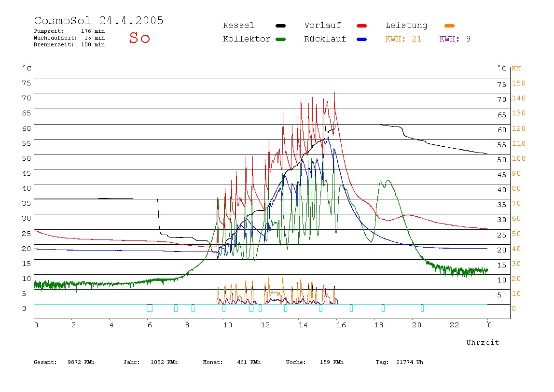Click hour 12 on the time axis

click(265, 325)
